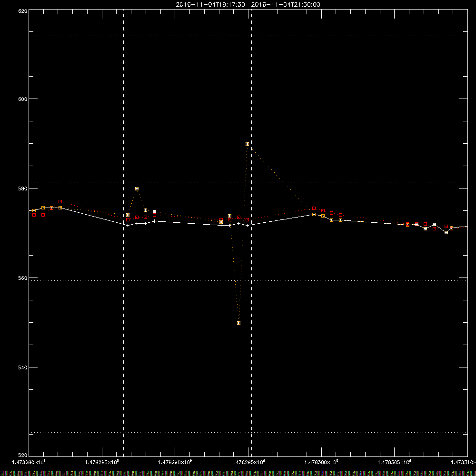Click the topmost horizontal dotted threshold line
The width and height of the screenshot is (476, 476).
point(248,36)
